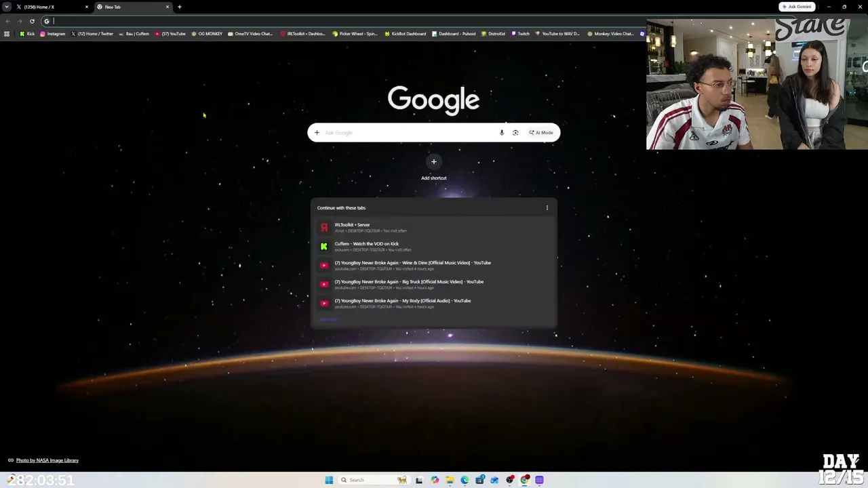This screenshot has width=868, height=488.
Task: Open the YoungBoy Wine & Dine video suggestion
Action: 434,266
